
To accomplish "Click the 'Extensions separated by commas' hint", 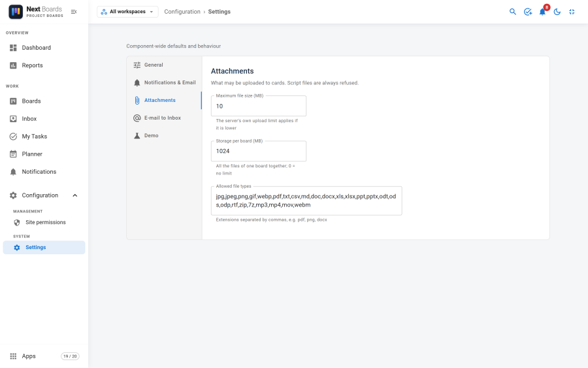I will pyautogui.click(x=272, y=220).
